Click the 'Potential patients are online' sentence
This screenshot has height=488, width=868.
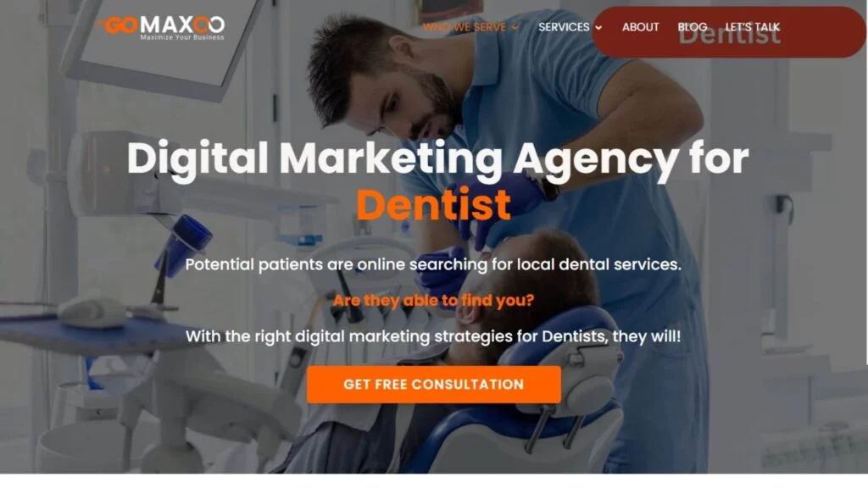point(433,264)
